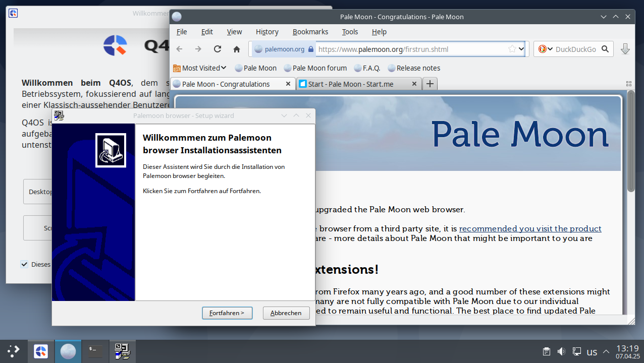Click the browser Back arrow button
The height and width of the screenshot is (363, 644).
[179, 49]
